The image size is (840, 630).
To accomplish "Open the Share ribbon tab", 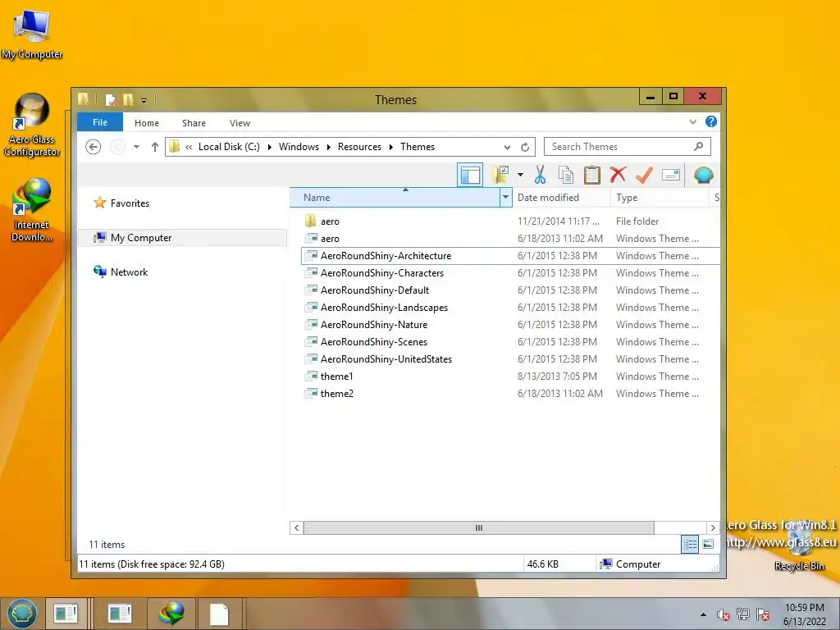I will point(194,123).
